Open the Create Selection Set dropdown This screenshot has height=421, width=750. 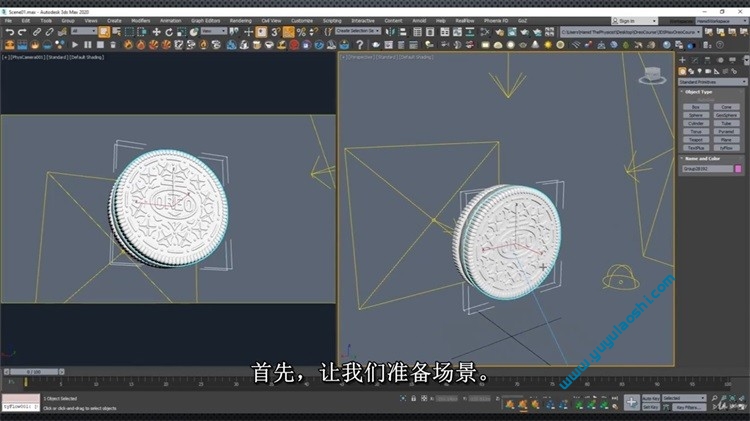(358, 31)
